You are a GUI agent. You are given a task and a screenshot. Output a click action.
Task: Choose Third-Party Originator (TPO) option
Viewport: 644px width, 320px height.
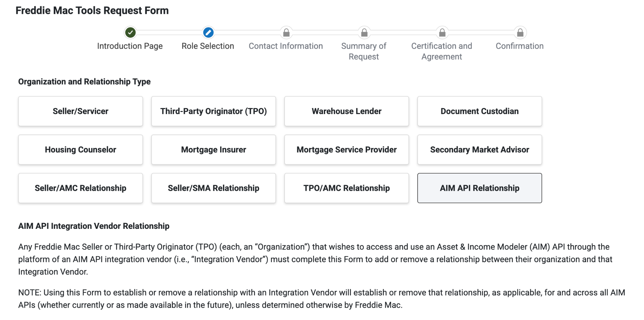click(x=214, y=111)
